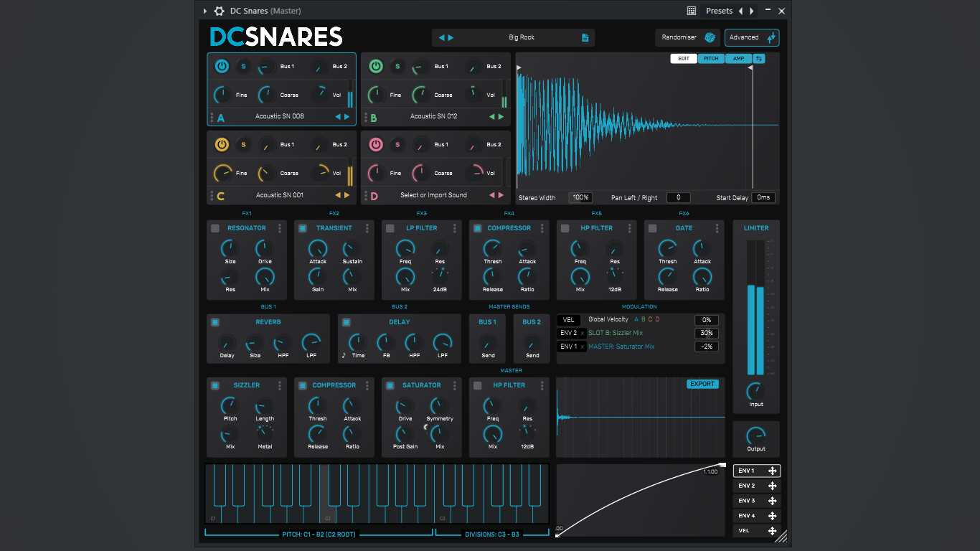Viewport: 980px width, 551px height.
Task: Open FX4 Compressor options menu dots
Action: coord(542,228)
